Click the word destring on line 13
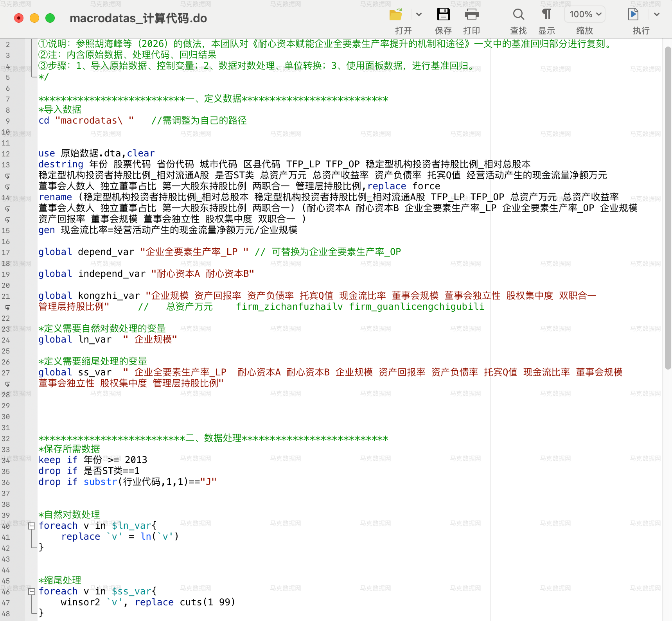 (x=61, y=164)
